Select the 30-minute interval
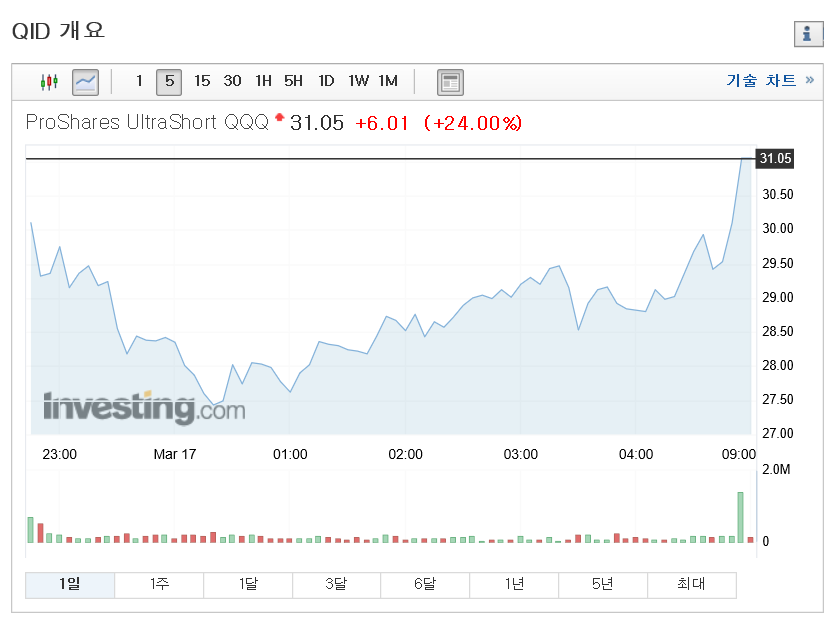 232,81
